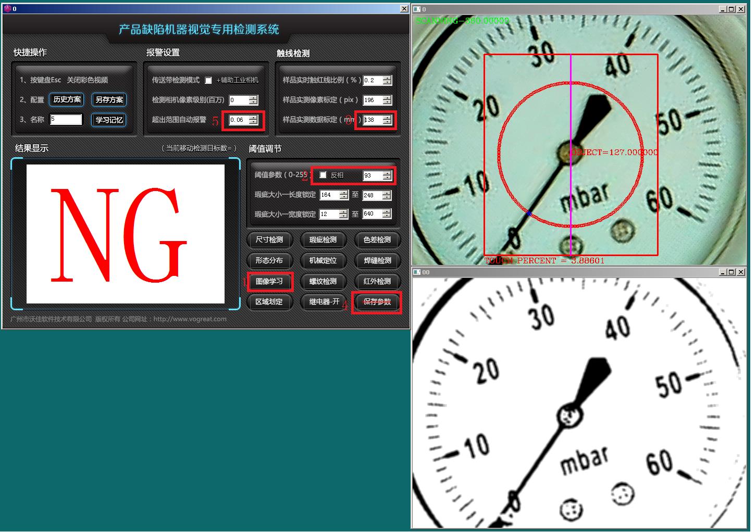Increase 检测相机像素级别 with the up arrow
This screenshot has width=756, height=532.
click(253, 98)
